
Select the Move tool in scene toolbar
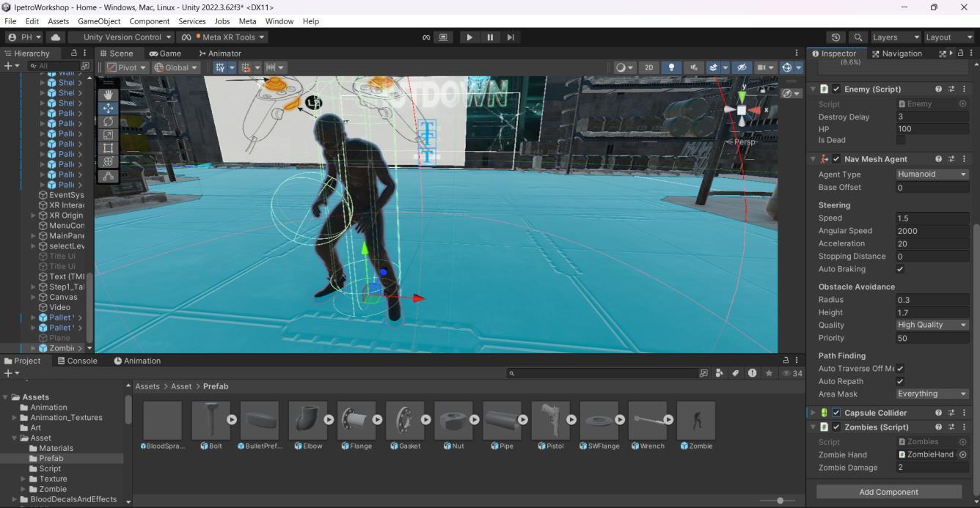click(x=108, y=108)
